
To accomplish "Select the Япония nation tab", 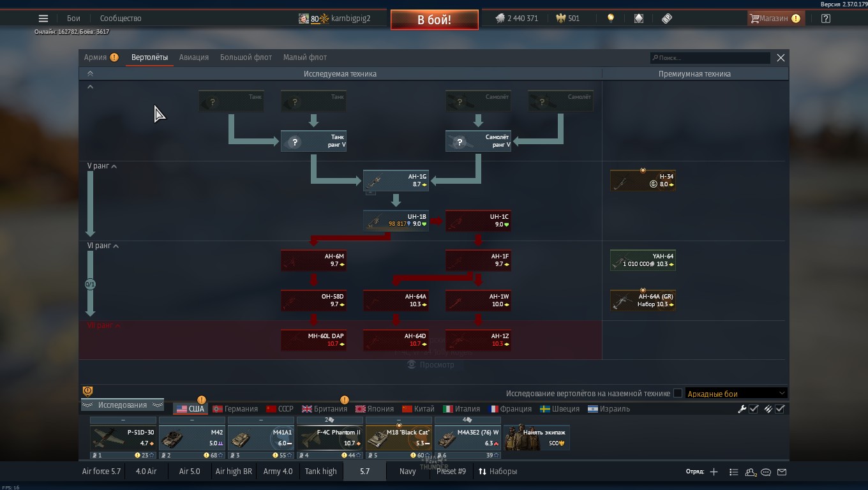I will pos(375,409).
